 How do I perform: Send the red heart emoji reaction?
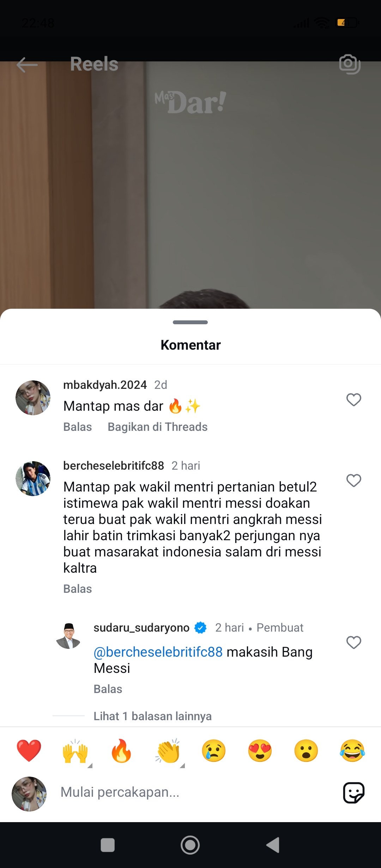click(29, 751)
